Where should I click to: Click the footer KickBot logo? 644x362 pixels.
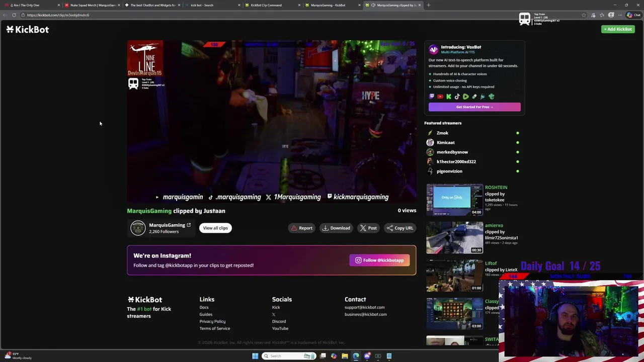[145, 300]
